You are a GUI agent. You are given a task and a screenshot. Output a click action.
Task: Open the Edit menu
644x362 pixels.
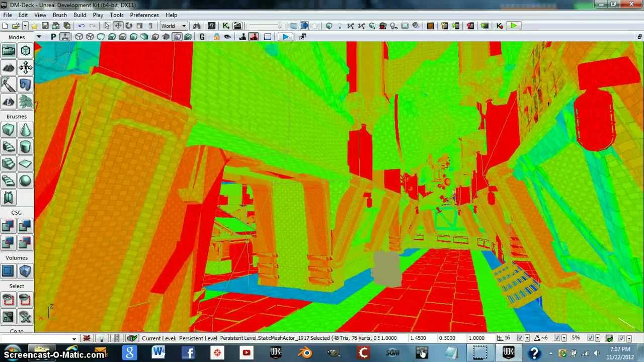coord(23,15)
